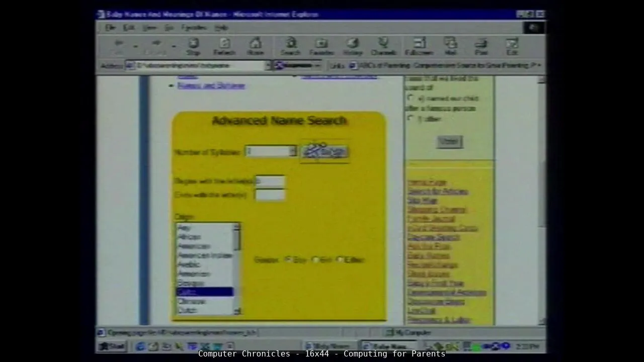Select the Boy gender radio button
The width and height of the screenshot is (644, 362).
click(288, 259)
